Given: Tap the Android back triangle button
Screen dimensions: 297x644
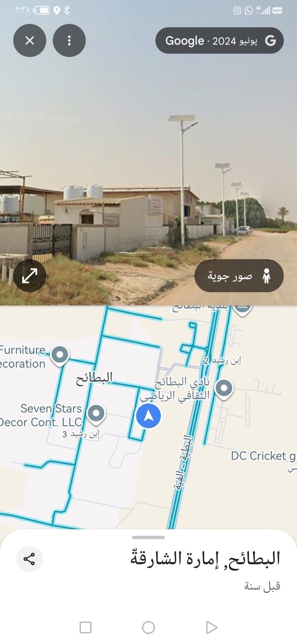Looking at the screenshot, I should (x=211, y=627).
